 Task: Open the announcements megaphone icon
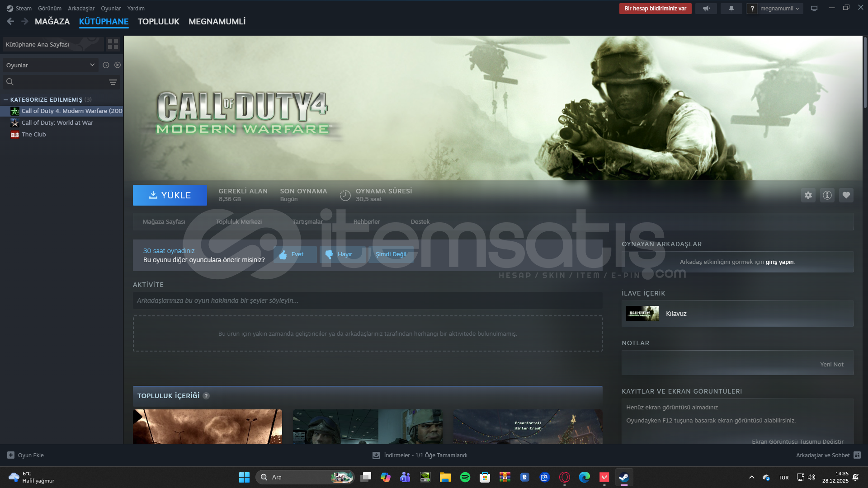point(706,9)
